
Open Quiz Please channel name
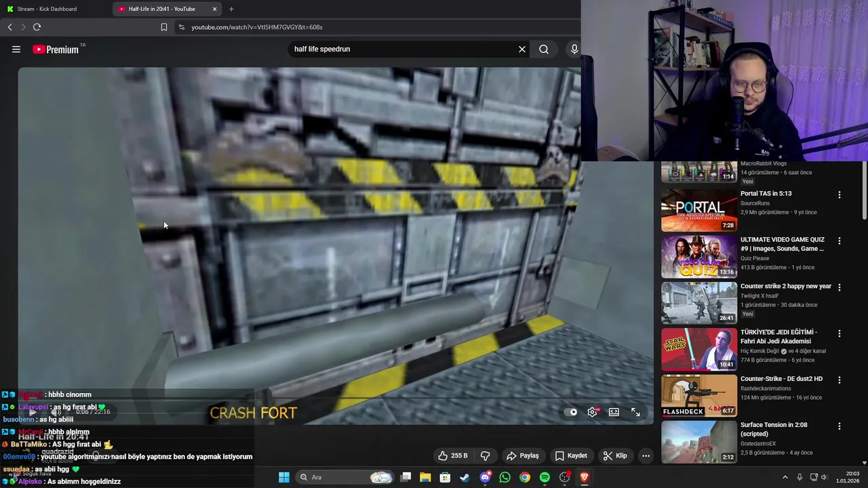coord(756,258)
